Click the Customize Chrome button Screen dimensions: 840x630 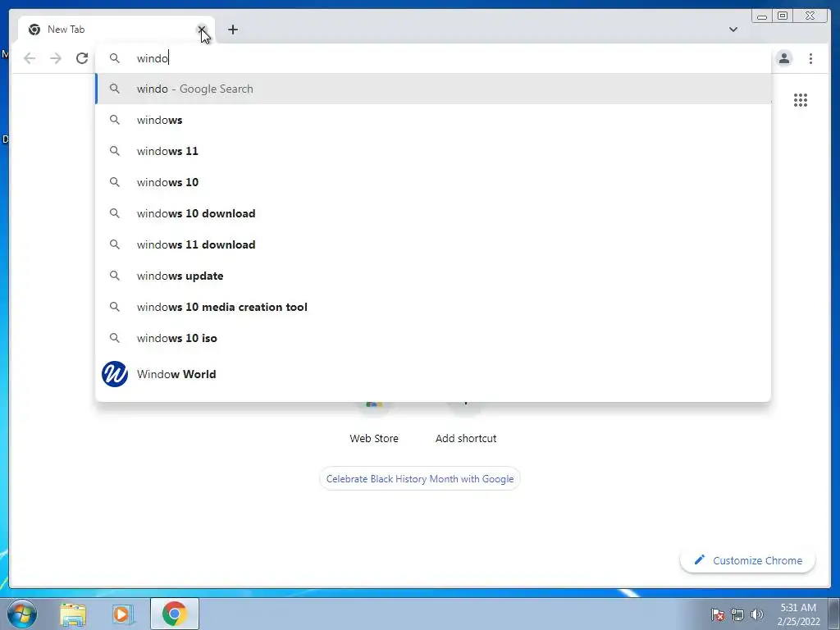(x=748, y=560)
